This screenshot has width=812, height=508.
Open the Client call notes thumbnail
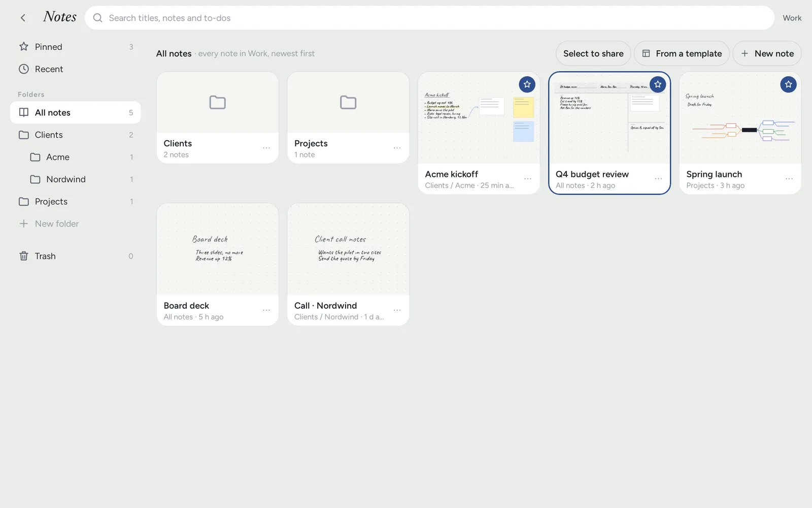point(348,249)
